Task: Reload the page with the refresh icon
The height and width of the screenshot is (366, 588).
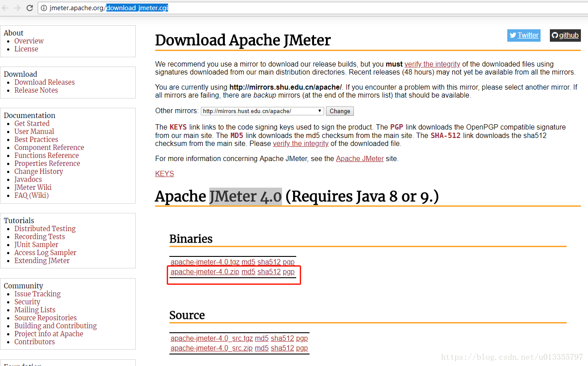Action: point(30,8)
